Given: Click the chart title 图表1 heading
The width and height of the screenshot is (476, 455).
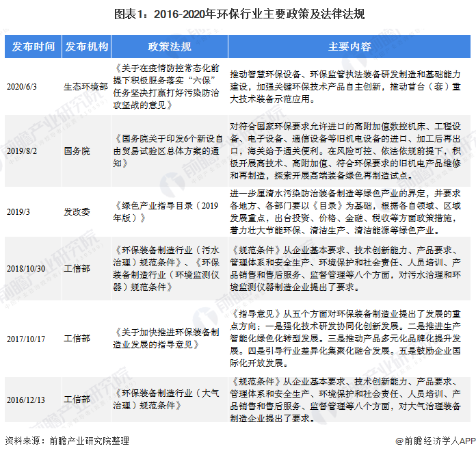Looking at the screenshot, I should click(x=237, y=13).
